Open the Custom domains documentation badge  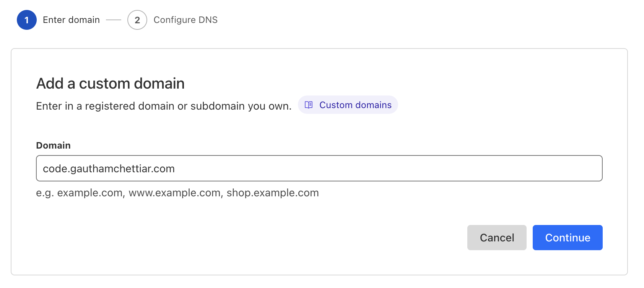(348, 105)
